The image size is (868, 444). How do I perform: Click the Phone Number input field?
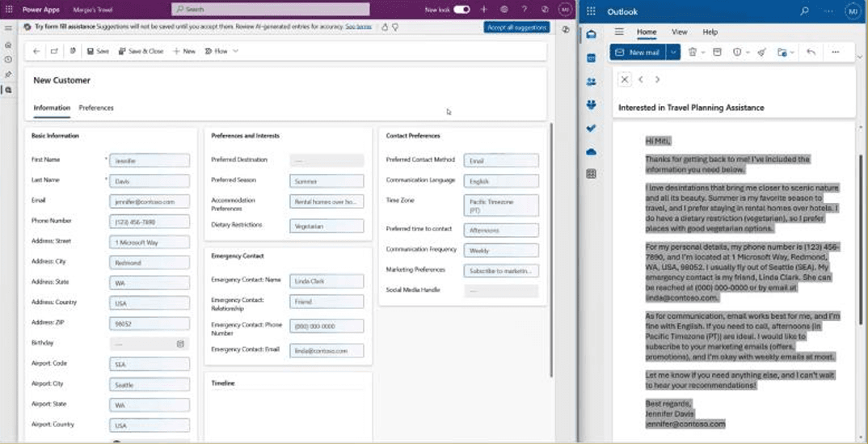pos(150,222)
